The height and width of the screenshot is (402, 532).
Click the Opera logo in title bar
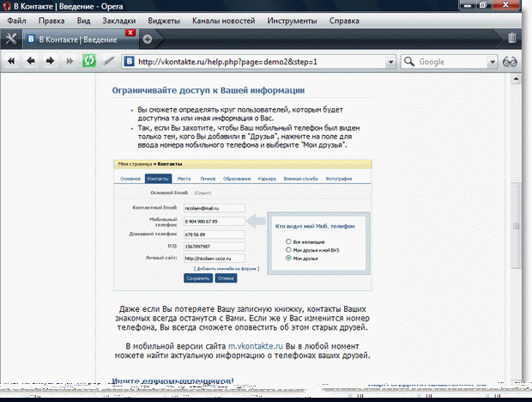click(7, 6)
